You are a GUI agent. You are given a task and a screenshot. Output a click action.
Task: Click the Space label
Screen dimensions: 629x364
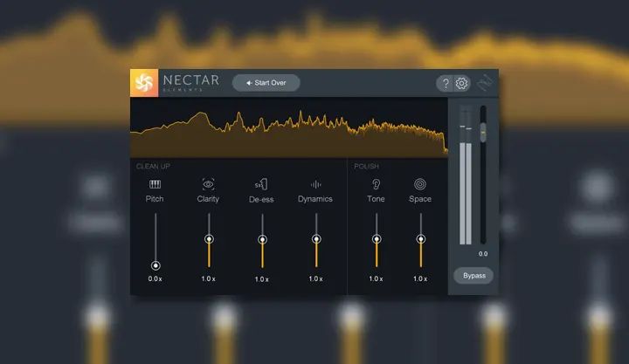420,199
